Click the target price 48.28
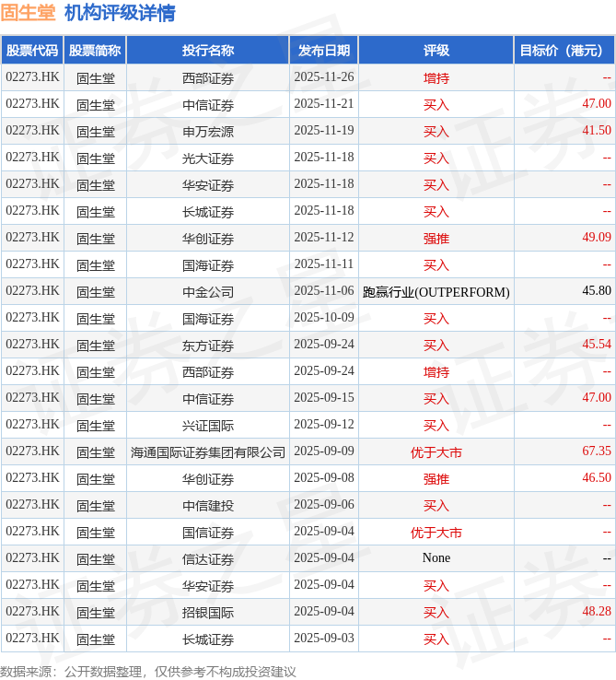The image size is (616, 680). coord(597,612)
